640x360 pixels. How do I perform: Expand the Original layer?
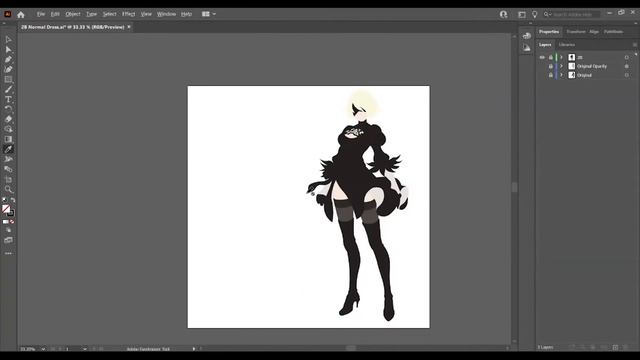click(x=562, y=75)
